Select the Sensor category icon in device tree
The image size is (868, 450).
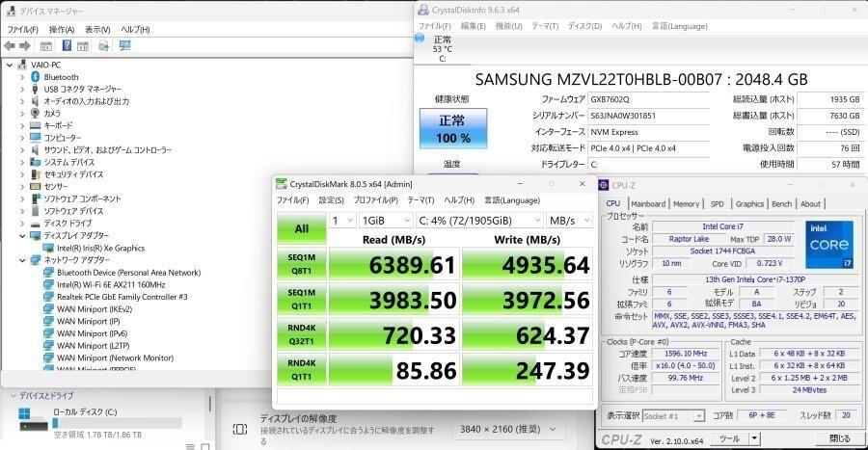click(x=36, y=186)
